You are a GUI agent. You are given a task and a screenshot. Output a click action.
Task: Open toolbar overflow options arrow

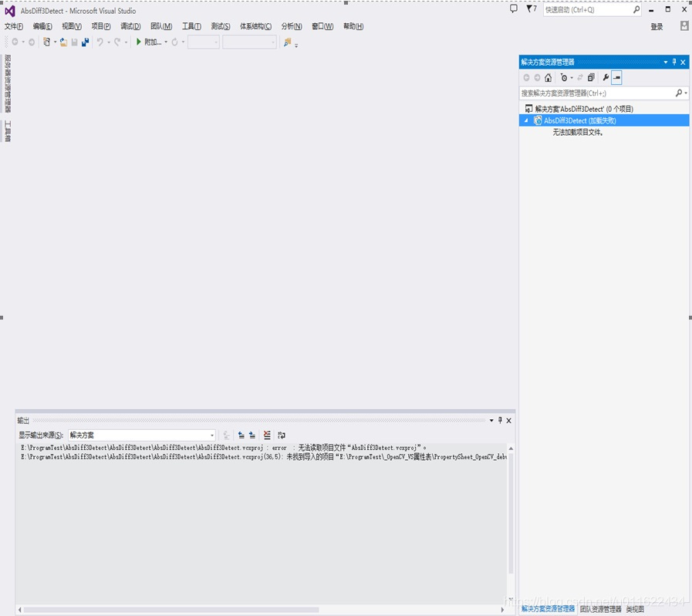(296, 45)
